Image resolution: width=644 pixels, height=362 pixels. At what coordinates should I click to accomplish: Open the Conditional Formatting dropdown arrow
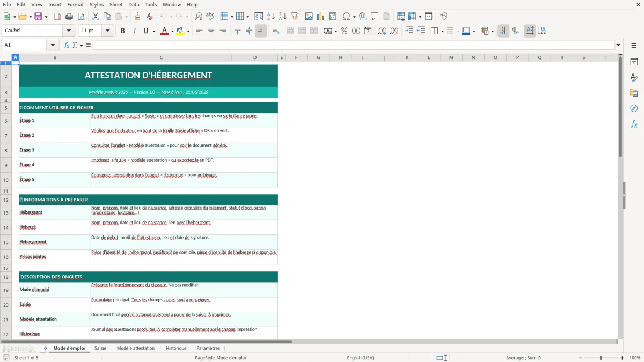[492, 31]
